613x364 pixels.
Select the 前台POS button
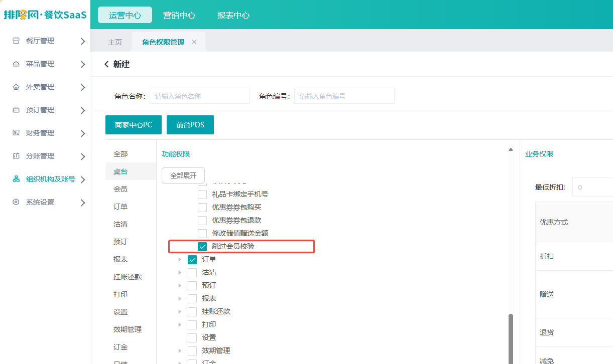pyautogui.click(x=190, y=125)
